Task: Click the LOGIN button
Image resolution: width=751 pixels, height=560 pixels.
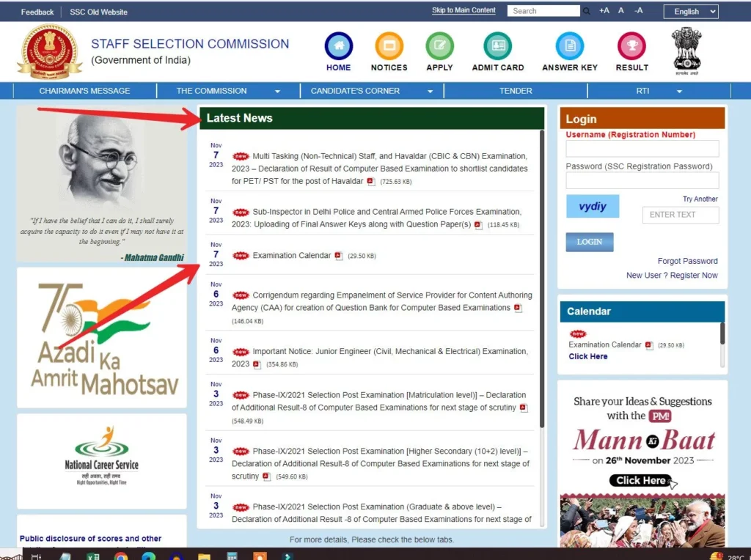Action: (590, 242)
